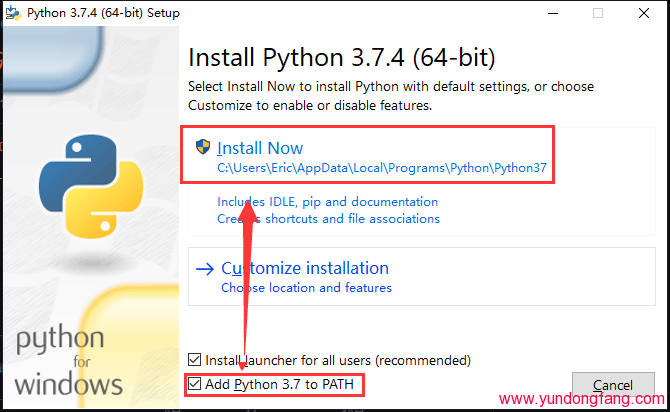Screen dimensions: 670x412
Task: Toggle the Add Python 3.7 to PATH checkbox
Action: pyautogui.click(x=194, y=384)
